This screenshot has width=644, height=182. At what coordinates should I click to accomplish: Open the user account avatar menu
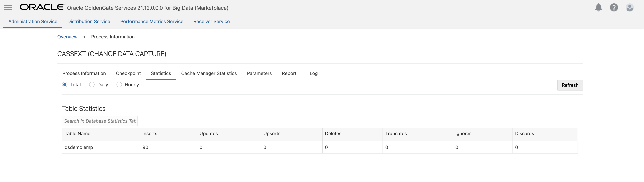click(x=630, y=8)
